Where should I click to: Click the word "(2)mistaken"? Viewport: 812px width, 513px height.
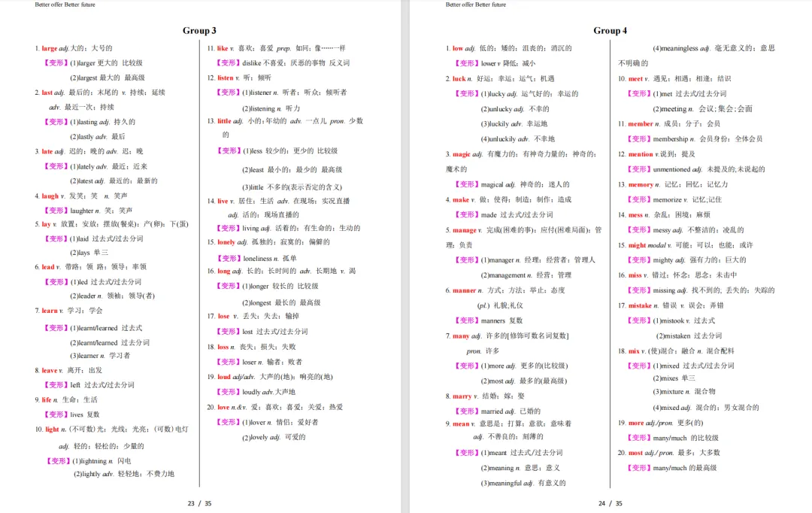(x=673, y=335)
